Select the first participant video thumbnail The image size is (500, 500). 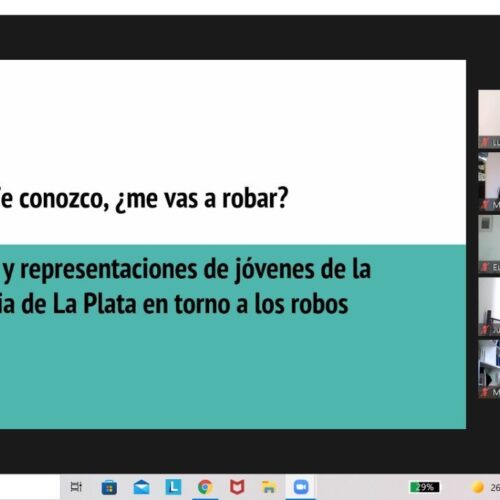[489, 119]
